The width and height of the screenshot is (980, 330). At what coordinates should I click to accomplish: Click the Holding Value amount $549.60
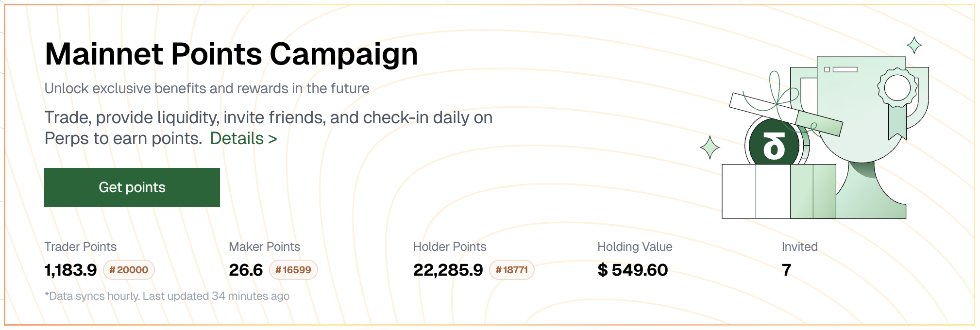(x=632, y=270)
